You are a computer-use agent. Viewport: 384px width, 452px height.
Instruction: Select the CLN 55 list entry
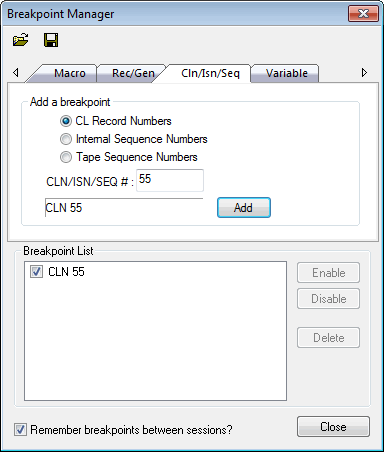point(66,272)
